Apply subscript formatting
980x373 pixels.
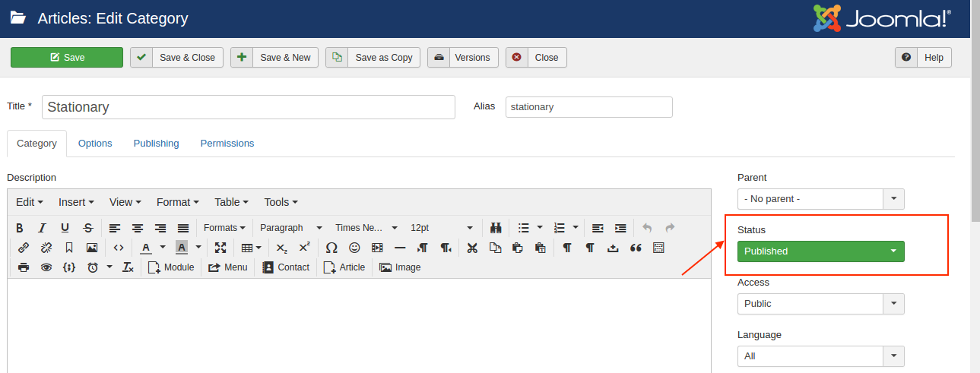point(281,248)
